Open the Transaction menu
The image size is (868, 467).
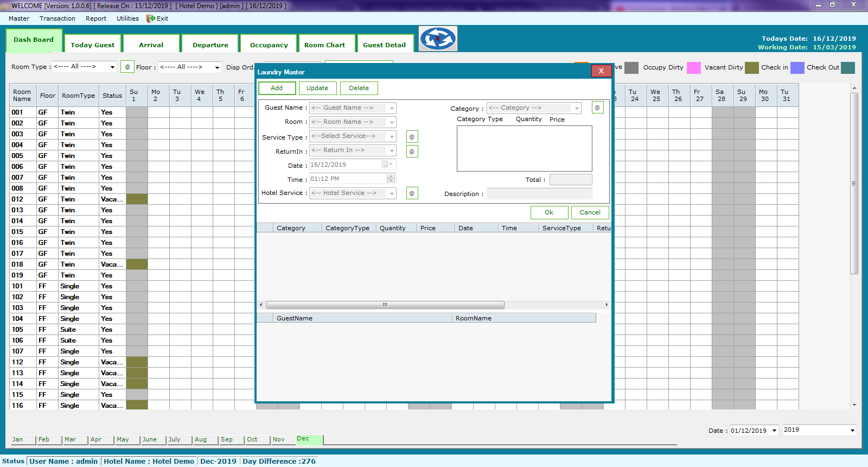click(x=58, y=18)
